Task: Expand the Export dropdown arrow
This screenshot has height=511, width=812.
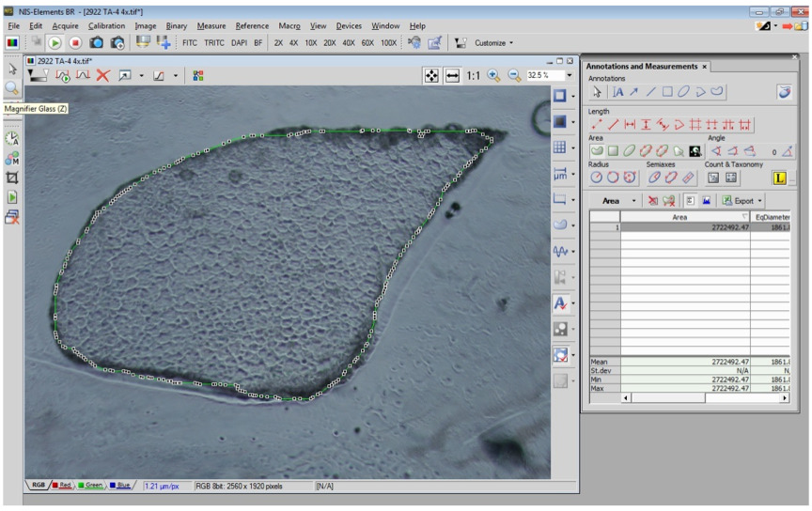Action: [x=759, y=201]
